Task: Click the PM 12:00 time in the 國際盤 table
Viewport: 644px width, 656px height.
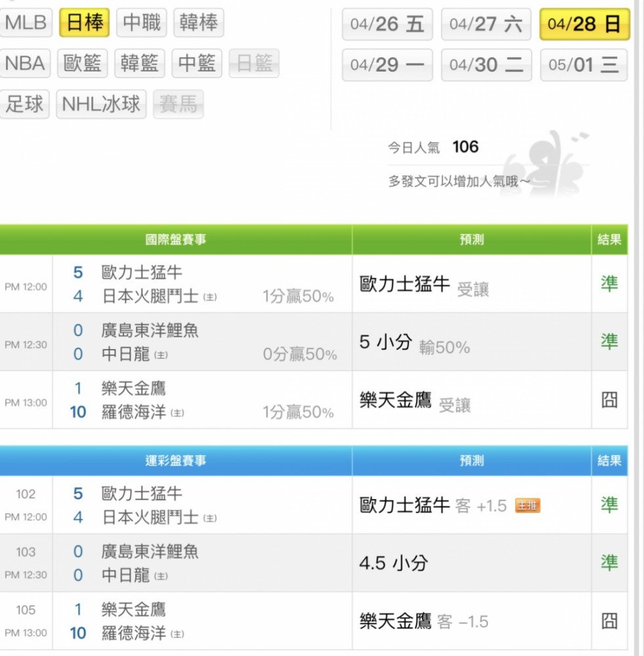Action: [x=26, y=287]
